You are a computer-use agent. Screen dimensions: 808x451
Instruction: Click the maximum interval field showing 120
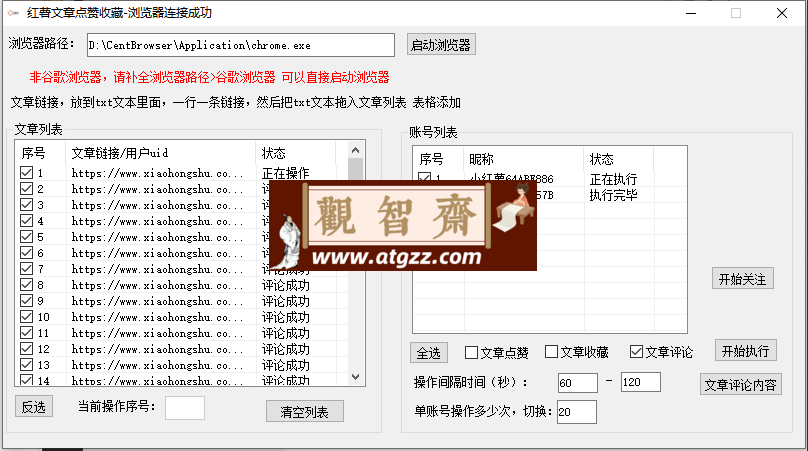pyautogui.click(x=641, y=382)
